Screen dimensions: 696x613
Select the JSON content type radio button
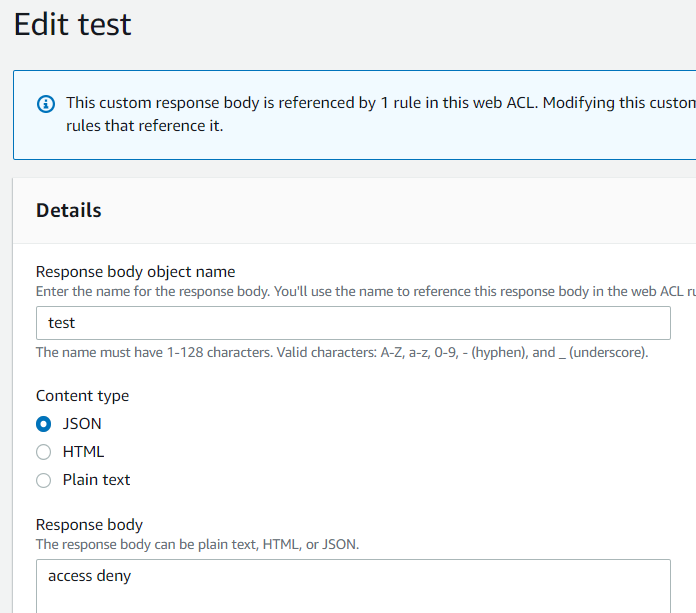coord(44,424)
